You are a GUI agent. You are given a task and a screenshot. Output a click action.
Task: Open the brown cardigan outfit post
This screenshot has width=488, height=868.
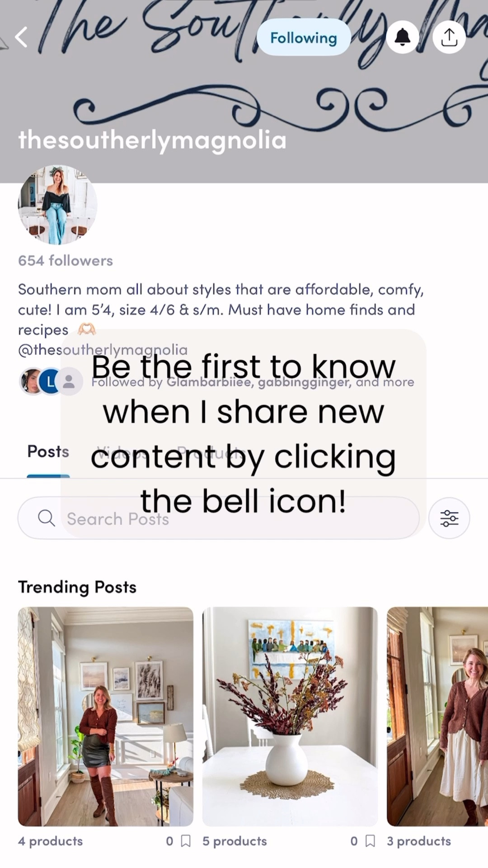437,717
